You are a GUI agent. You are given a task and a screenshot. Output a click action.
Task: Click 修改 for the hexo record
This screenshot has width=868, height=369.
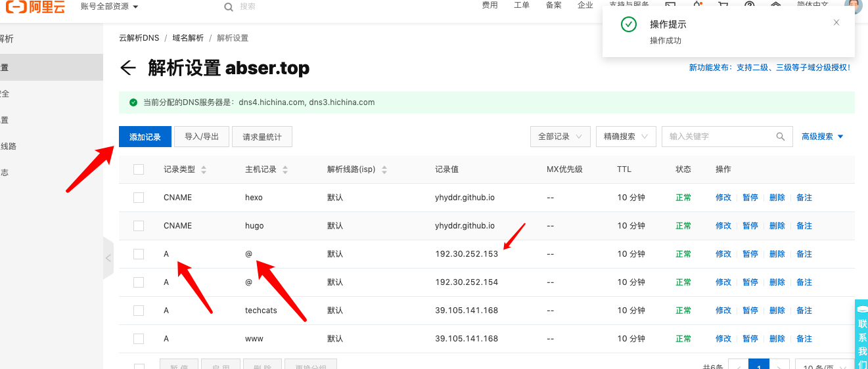723,198
